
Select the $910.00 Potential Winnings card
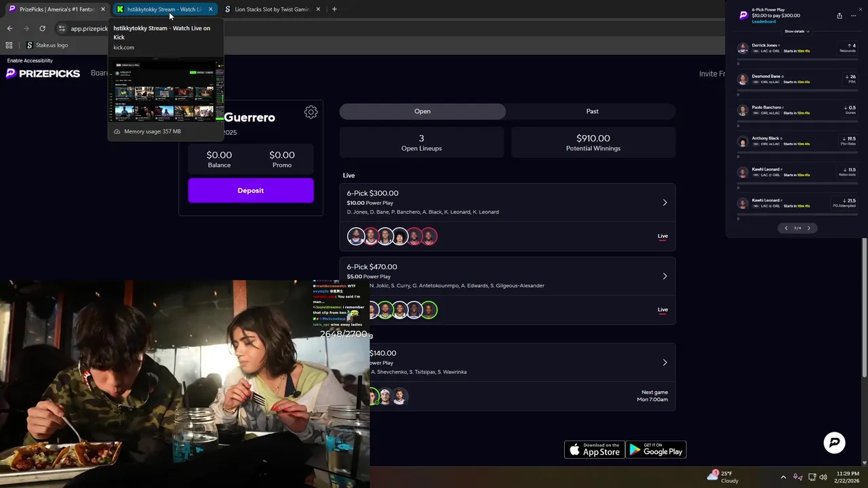coord(593,142)
